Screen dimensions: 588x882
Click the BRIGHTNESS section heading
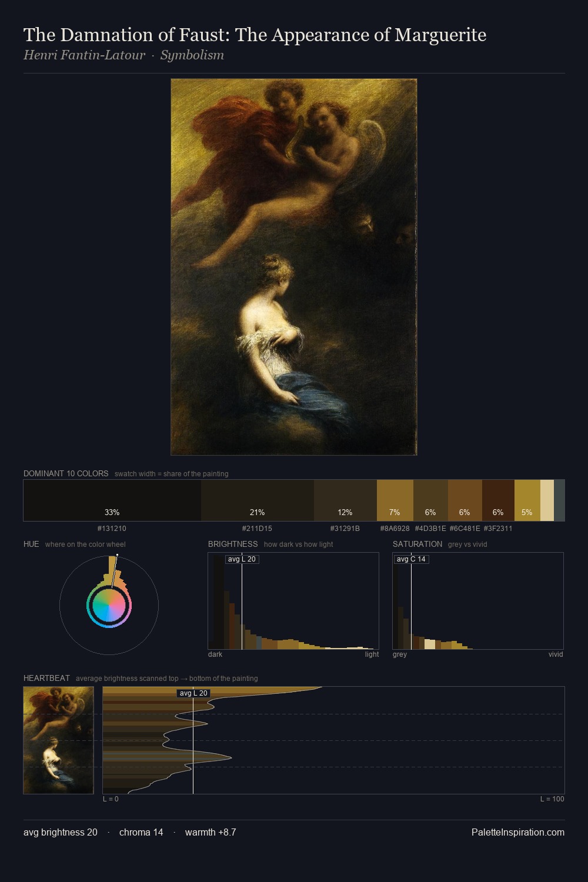[233, 544]
